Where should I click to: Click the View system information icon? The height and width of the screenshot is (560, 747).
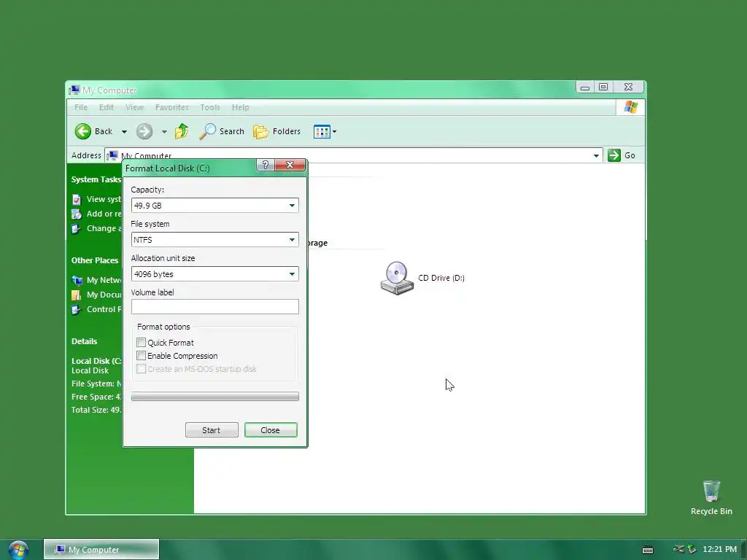pos(76,200)
